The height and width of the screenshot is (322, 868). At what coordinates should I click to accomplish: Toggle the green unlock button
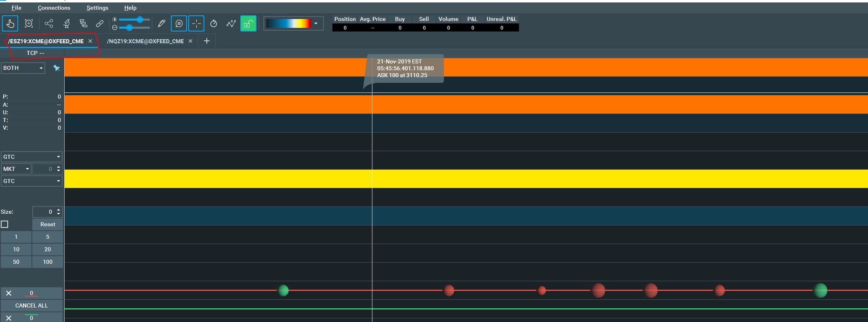(x=248, y=24)
